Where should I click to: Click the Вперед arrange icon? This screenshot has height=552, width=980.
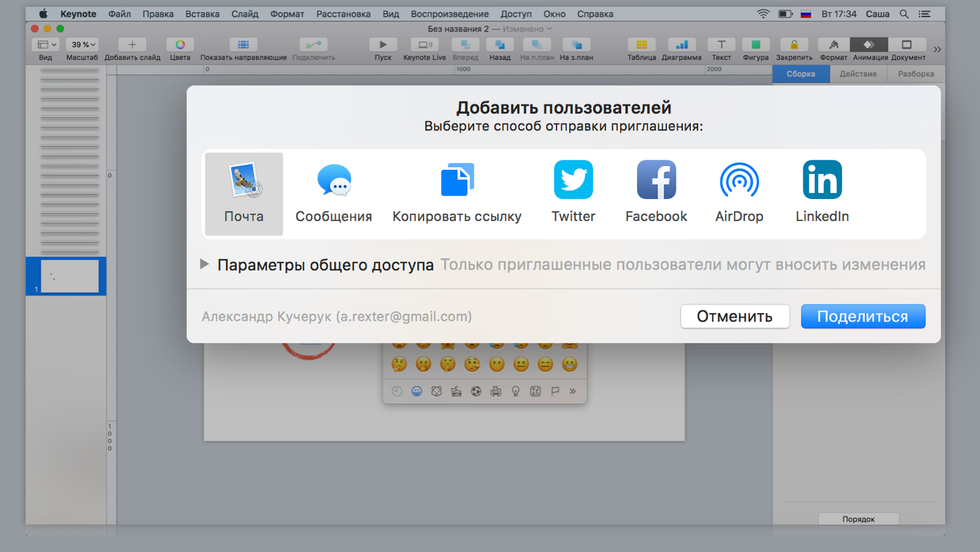click(x=465, y=45)
